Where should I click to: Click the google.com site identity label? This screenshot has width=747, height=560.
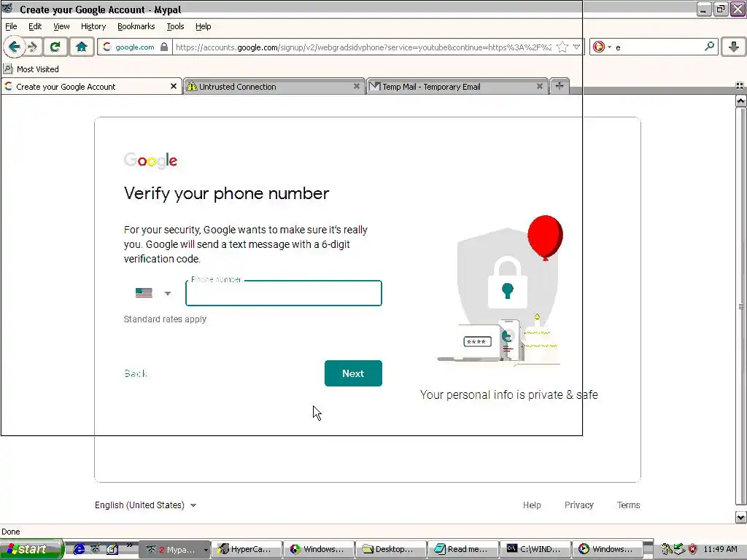coord(135,47)
